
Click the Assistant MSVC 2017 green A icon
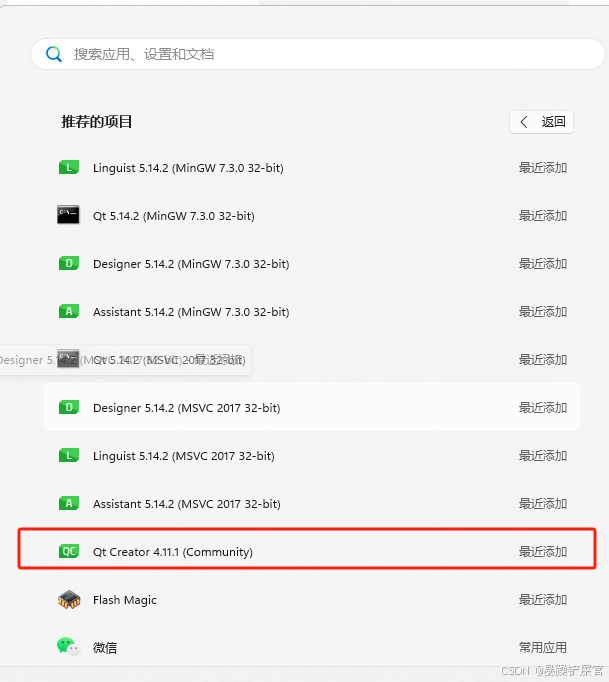click(x=69, y=503)
